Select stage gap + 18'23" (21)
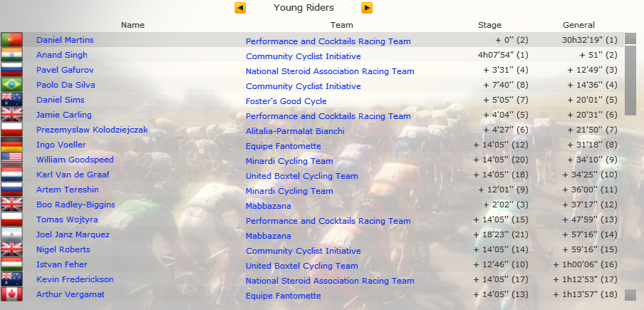This screenshot has width=644, height=310. pyautogui.click(x=501, y=235)
